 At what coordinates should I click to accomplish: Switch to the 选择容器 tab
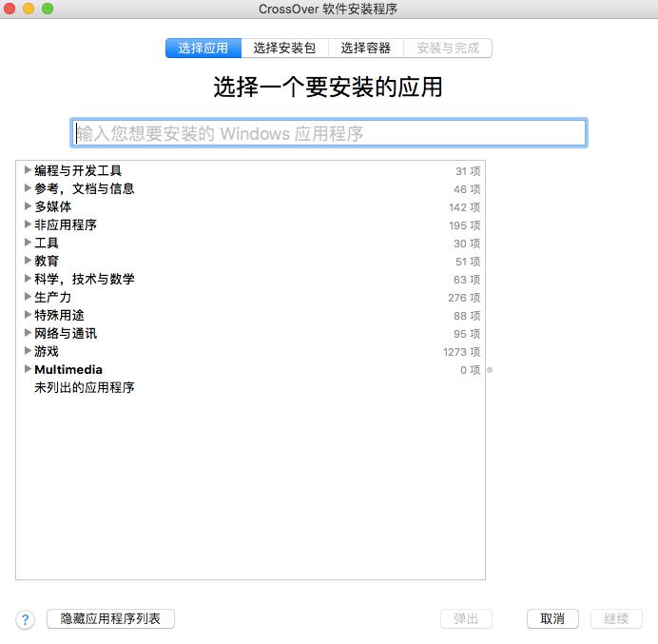366,48
